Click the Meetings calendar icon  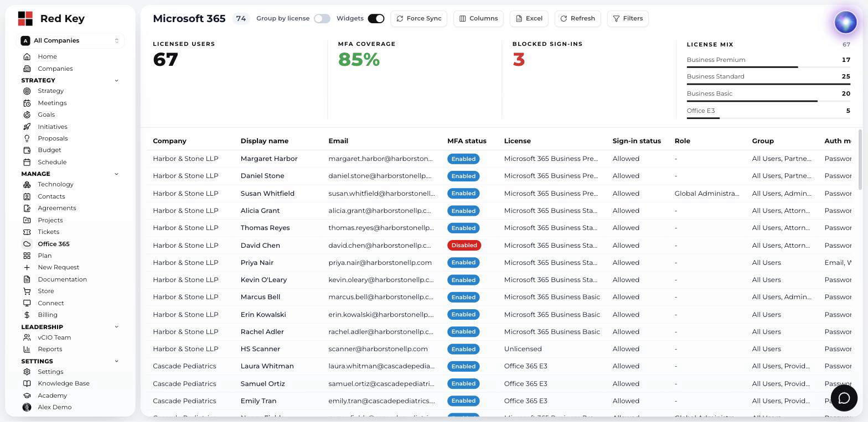point(27,103)
